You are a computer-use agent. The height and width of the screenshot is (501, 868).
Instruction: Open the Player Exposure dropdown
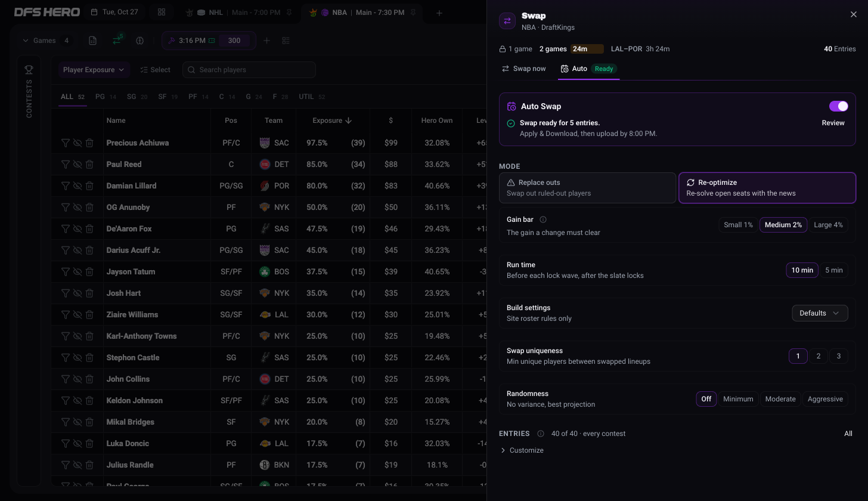[94, 70]
